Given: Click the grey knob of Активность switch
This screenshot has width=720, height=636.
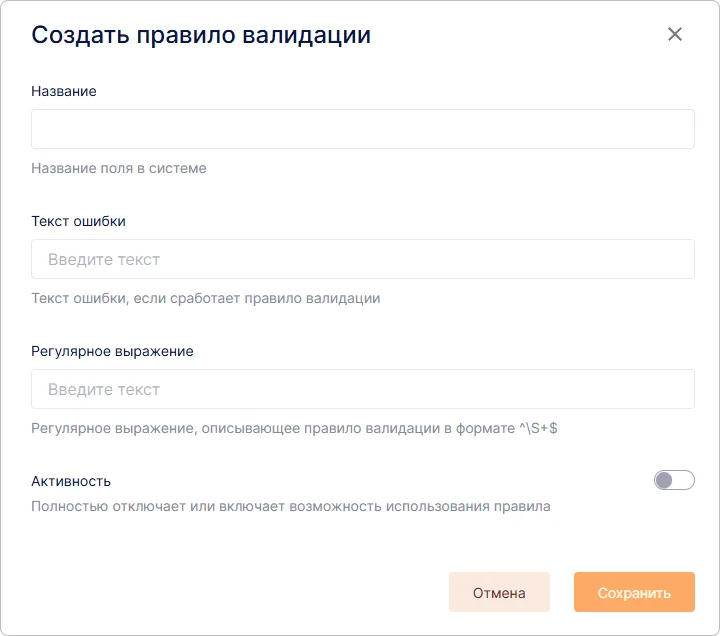Looking at the screenshot, I should tap(664, 481).
